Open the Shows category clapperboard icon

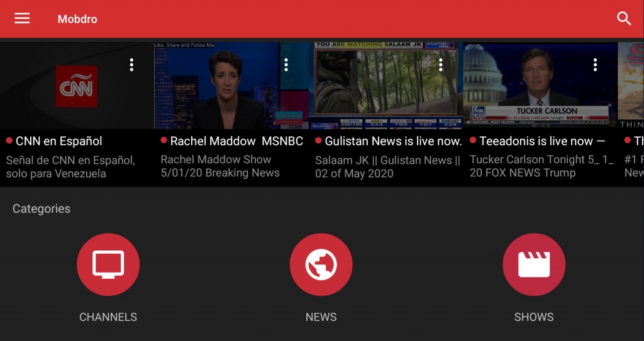534,264
